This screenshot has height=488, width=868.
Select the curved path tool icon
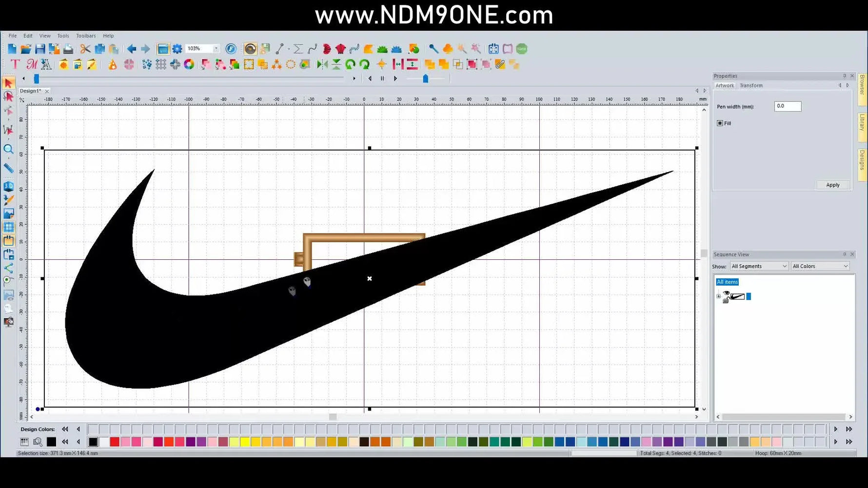click(312, 49)
